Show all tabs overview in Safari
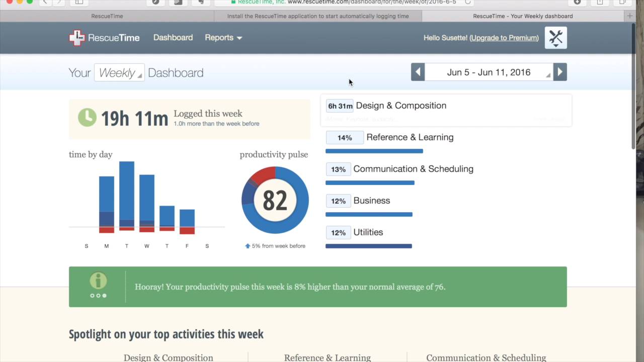This screenshot has height=362, width=644. 622,2
